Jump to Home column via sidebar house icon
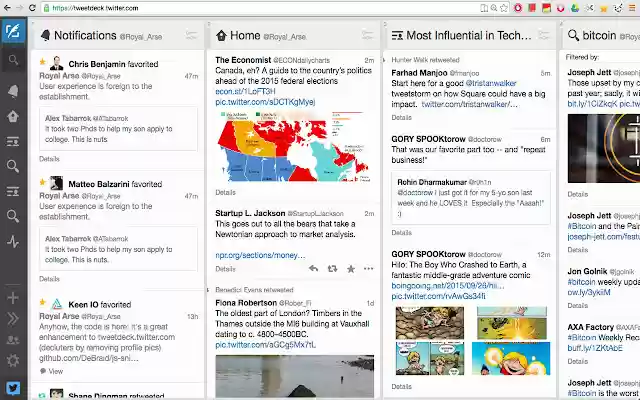This screenshot has width=640, height=400. click(13, 116)
